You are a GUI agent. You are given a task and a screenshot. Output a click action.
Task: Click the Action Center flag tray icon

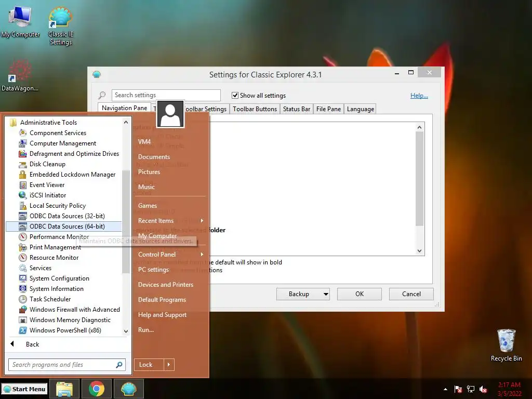[x=458, y=389]
